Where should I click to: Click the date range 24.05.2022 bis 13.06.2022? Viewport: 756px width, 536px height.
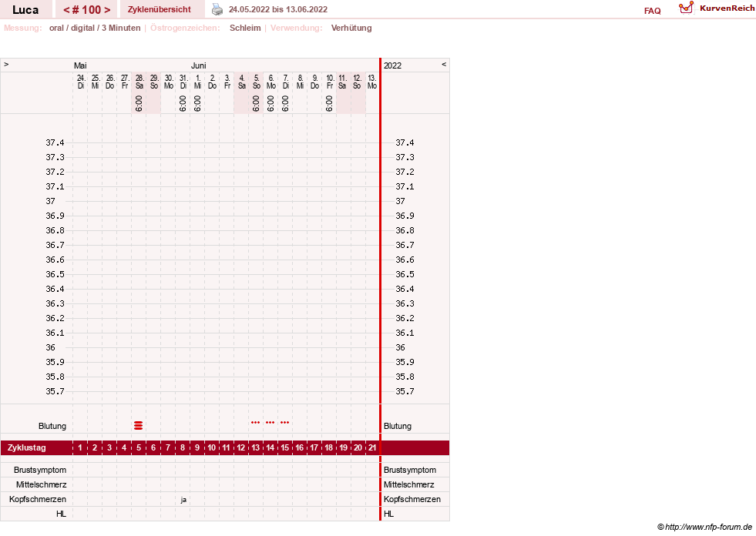pos(278,9)
